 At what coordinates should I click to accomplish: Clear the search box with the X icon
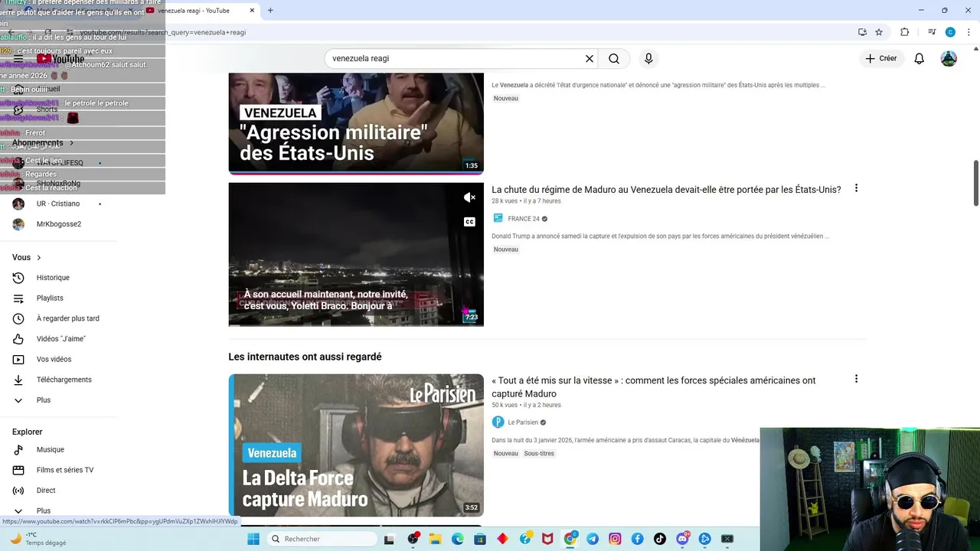[590, 59]
